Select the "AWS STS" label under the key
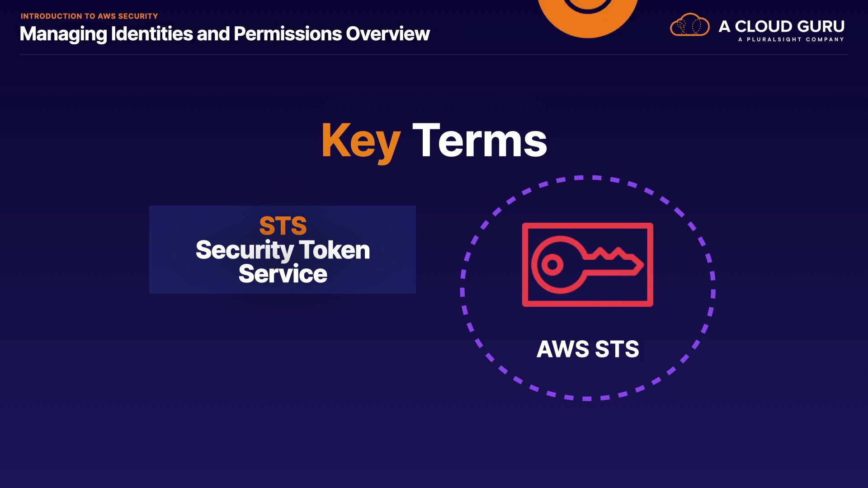The height and width of the screenshot is (488, 868). pyautogui.click(x=587, y=349)
